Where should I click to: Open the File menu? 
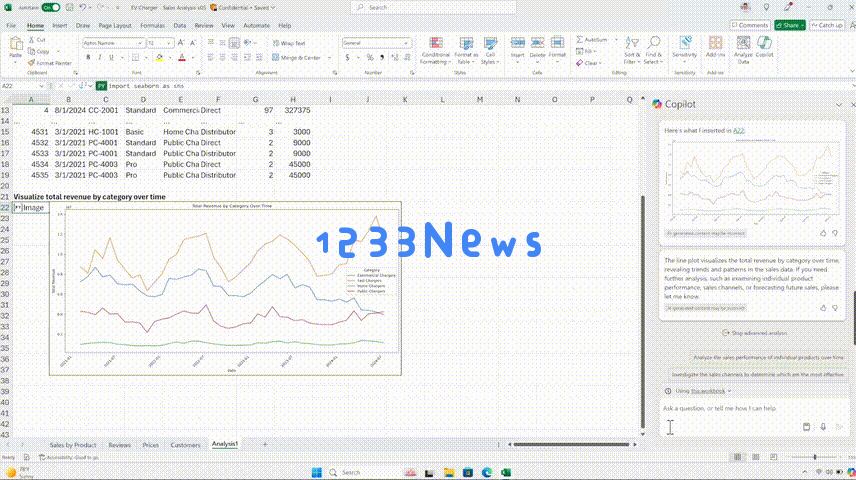11,26
